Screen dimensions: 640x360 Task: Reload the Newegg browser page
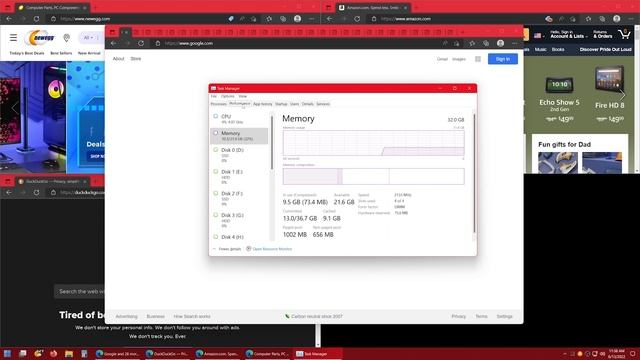[x=36, y=19]
